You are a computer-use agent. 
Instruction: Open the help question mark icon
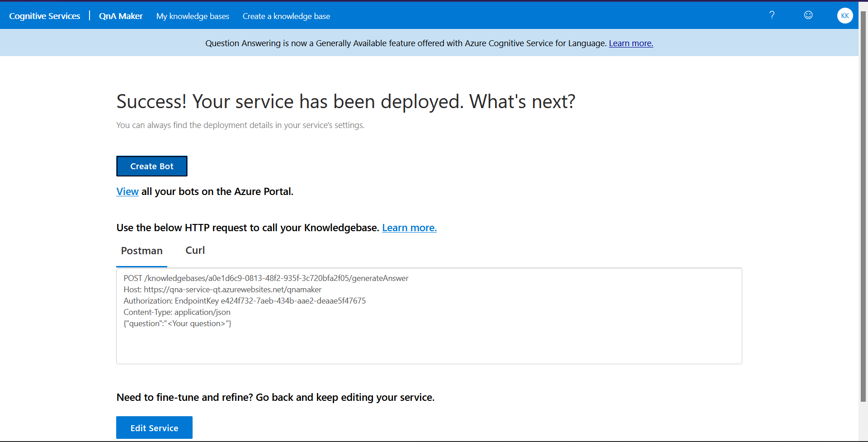(x=772, y=15)
